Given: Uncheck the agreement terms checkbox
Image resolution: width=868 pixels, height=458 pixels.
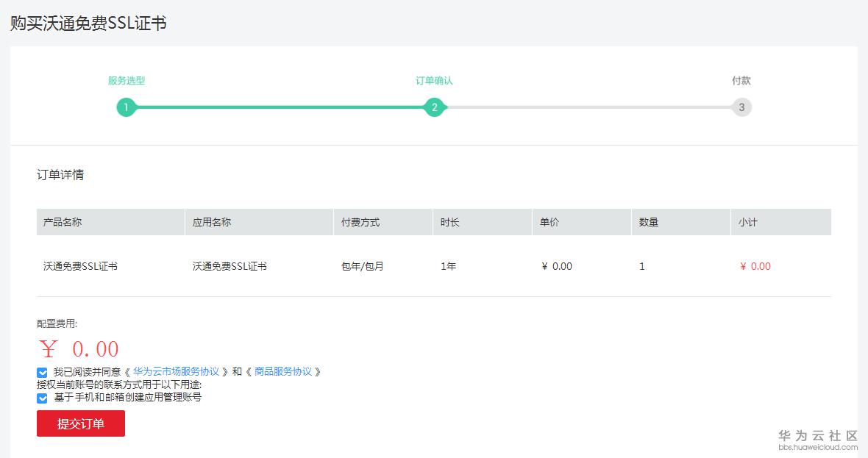Looking at the screenshot, I should [40, 371].
